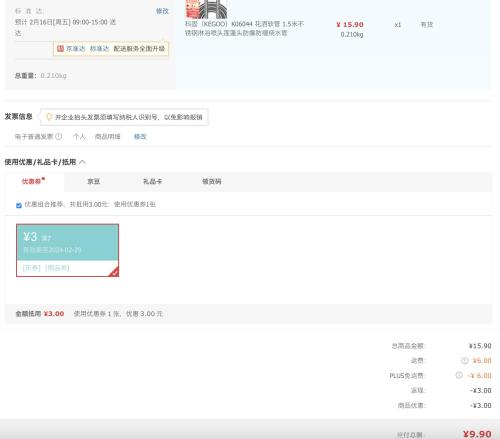The image size is (500, 439).
Task: Switch to the 礼品卡 tab
Action: [152, 181]
